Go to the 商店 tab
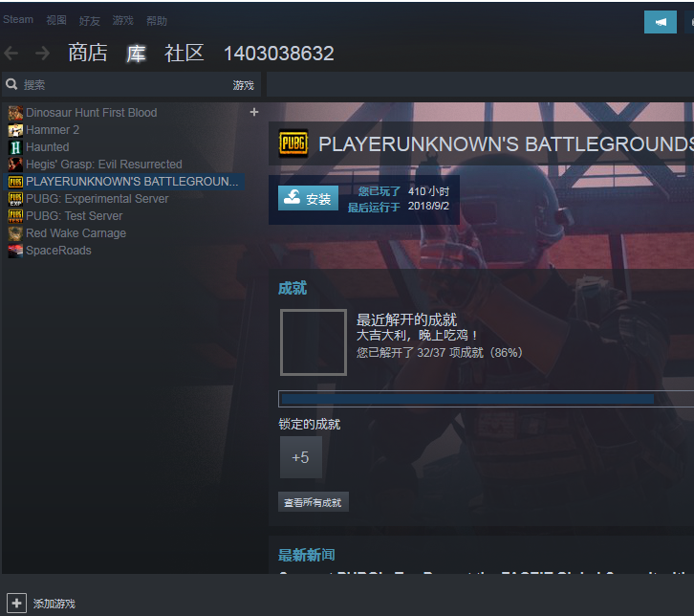This screenshot has height=616, width=694. tap(88, 53)
